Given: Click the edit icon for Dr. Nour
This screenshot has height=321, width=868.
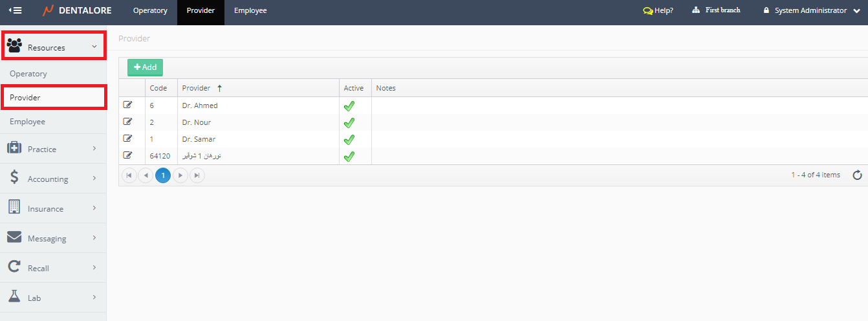Looking at the screenshot, I should 127,122.
